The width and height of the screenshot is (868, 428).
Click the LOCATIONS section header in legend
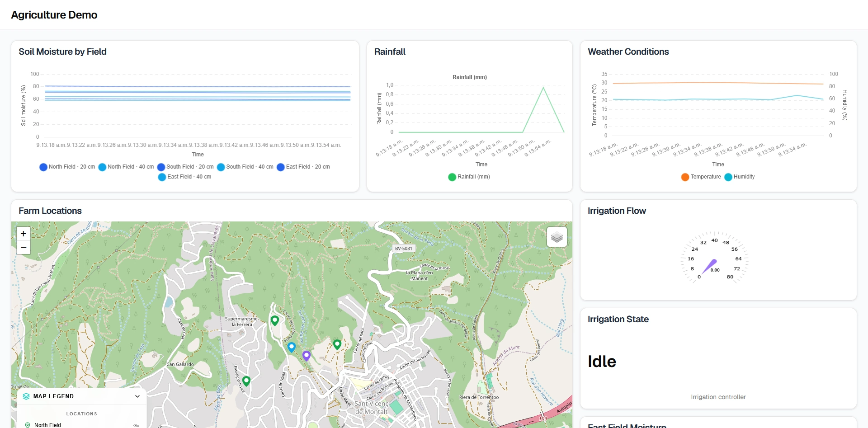click(x=82, y=414)
